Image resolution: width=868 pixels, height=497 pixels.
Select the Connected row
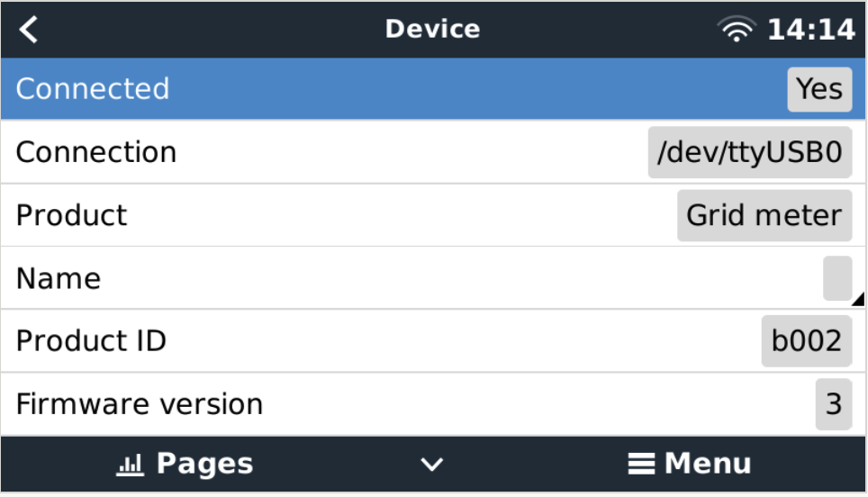click(x=360, y=89)
